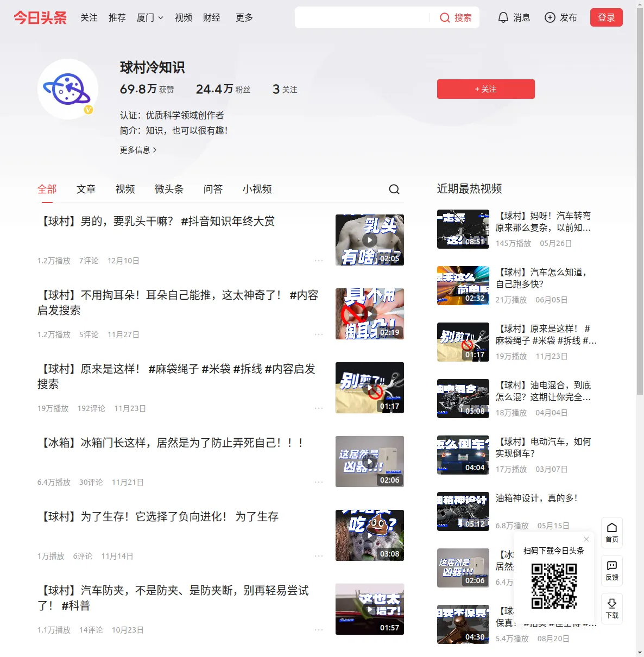Switch to the 文章 tab
Screen dimensions: 644x657
point(86,189)
